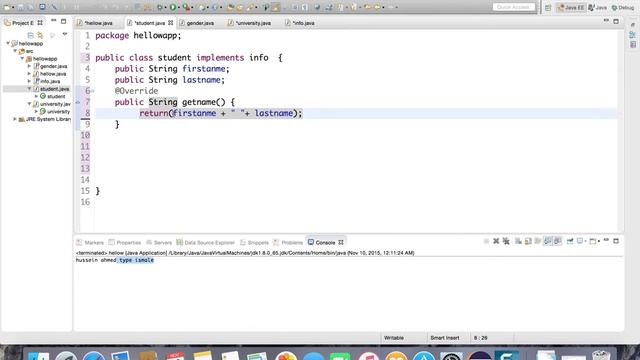Collapse student.java tree node
The width and height of the screenshot is (640, 360).
29,89
